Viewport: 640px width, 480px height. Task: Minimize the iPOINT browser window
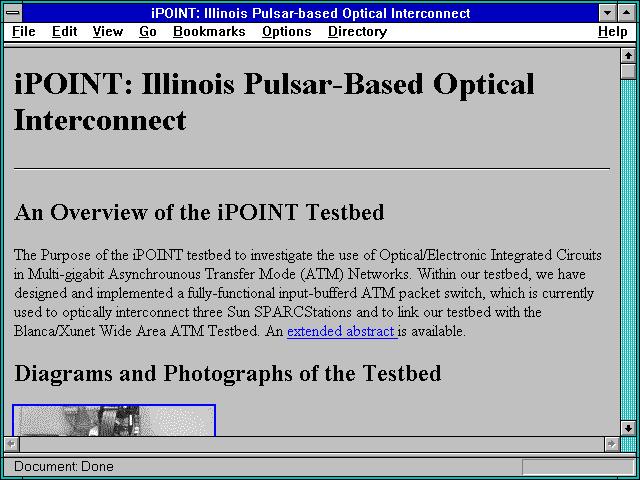(607, 13)
